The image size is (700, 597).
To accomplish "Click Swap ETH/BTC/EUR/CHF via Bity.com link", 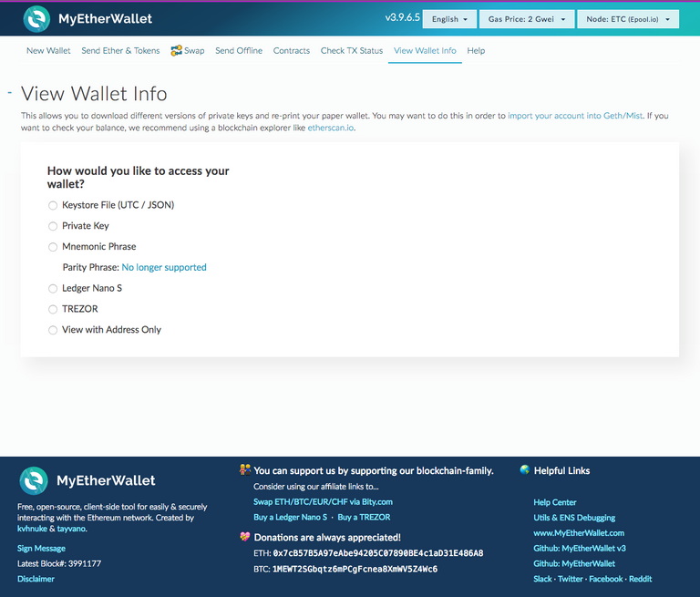I will 324,502.
